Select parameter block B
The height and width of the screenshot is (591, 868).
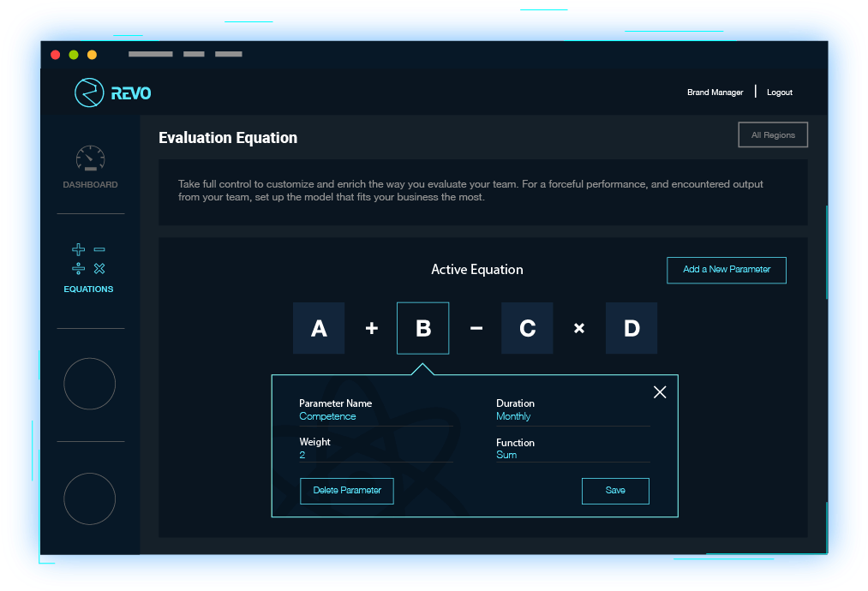(x=423, y=328)
